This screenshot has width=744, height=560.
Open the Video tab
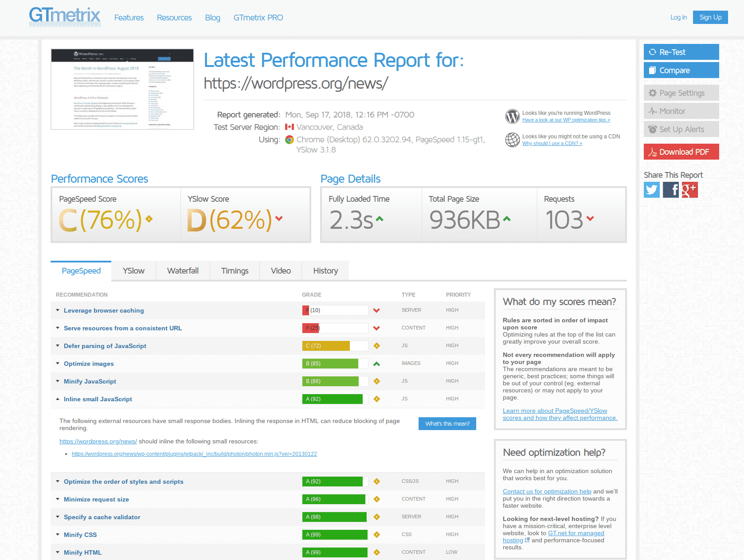click(281, 271)
